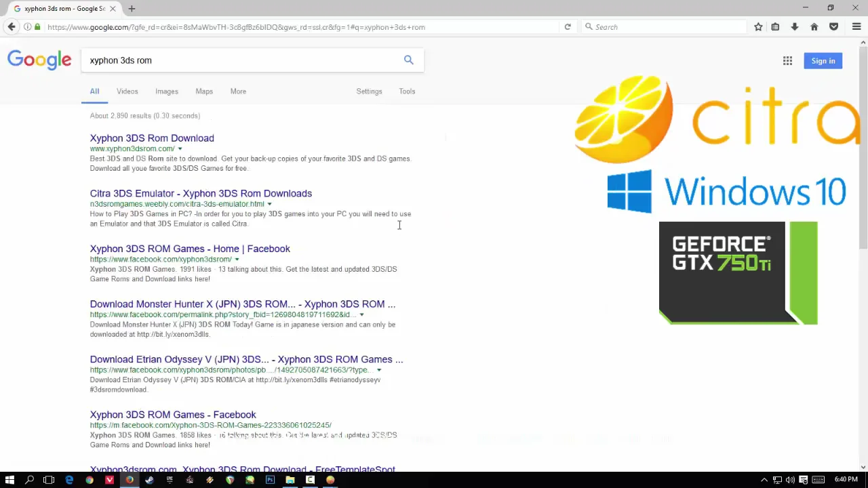Expand dropdown beside Etrian Odyssey V result URL
Screen dimensions: 868x488
click(379, 370)
